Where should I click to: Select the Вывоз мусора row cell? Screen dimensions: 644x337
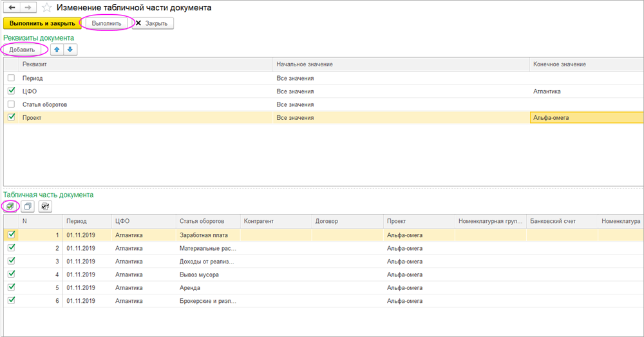coord(207,274)
